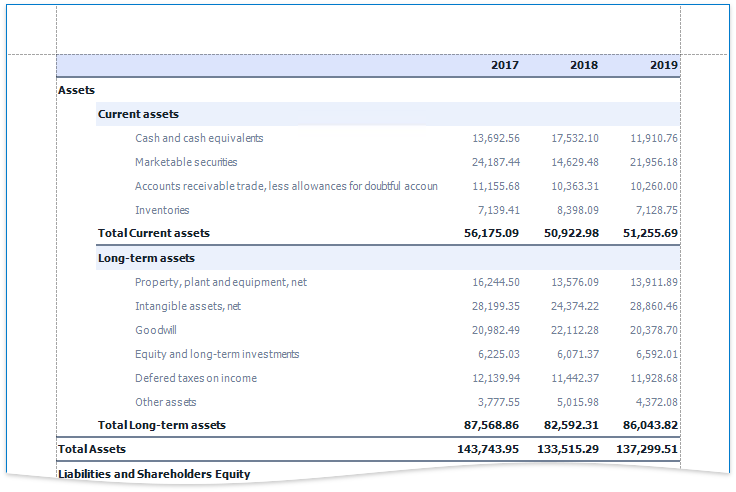Click the Total Current assets label
736x492 pixels.
[154, 233]
